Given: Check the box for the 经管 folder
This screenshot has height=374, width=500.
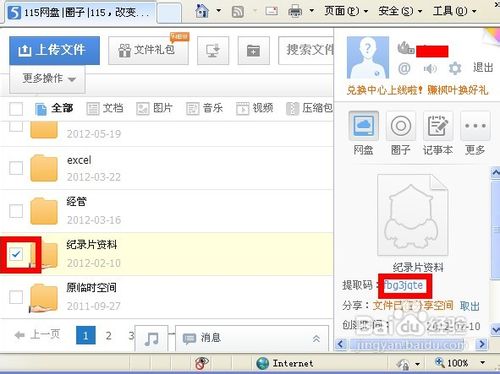Looking at the screenshot, I should click(16, 211).
